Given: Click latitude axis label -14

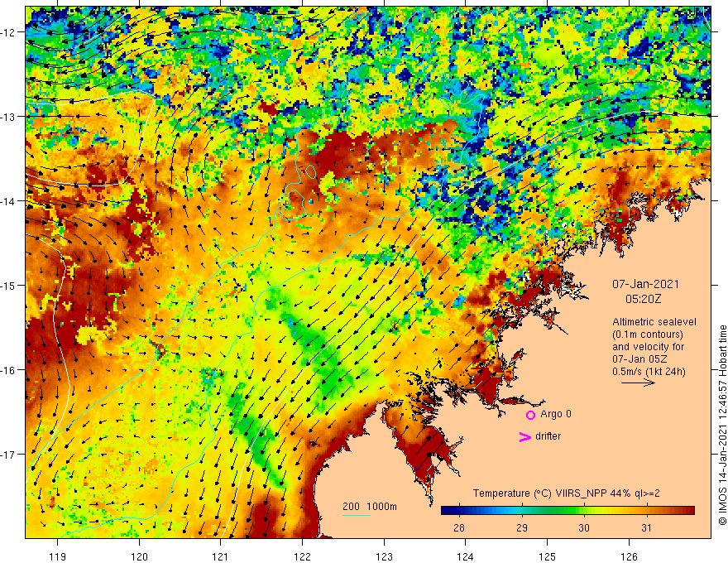Looking at the screenshot, I should click(9, 201).
